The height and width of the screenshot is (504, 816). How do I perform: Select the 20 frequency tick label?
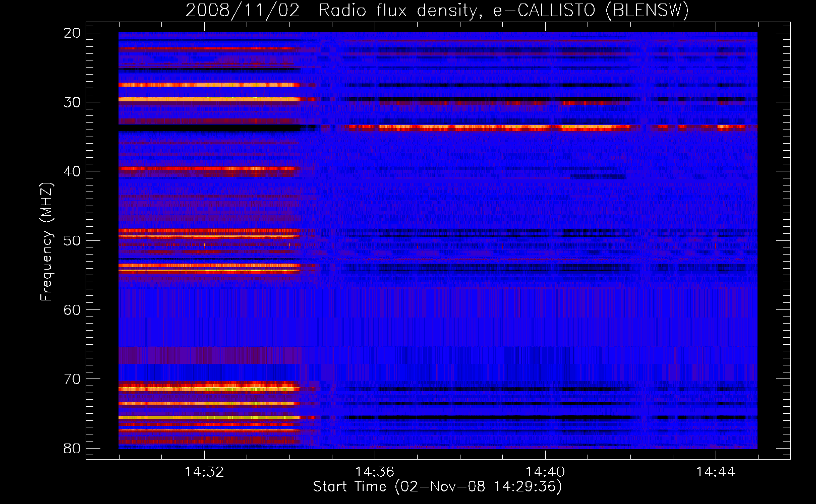point(72,33)
